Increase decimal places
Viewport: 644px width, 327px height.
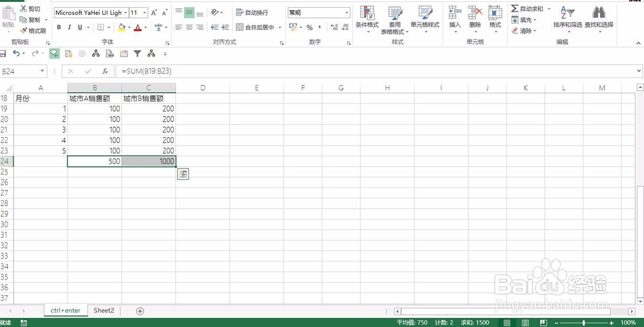pos(334,27)
